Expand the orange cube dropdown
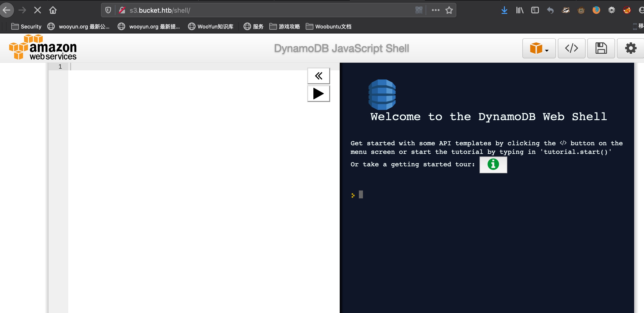The image size is (644, 313). 539,48
